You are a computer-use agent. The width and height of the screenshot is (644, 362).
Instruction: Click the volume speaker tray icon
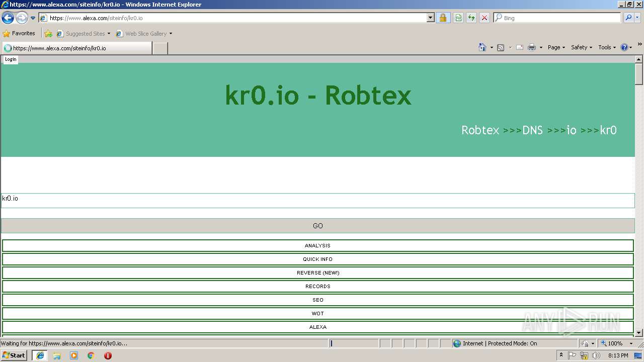(596, 355)
